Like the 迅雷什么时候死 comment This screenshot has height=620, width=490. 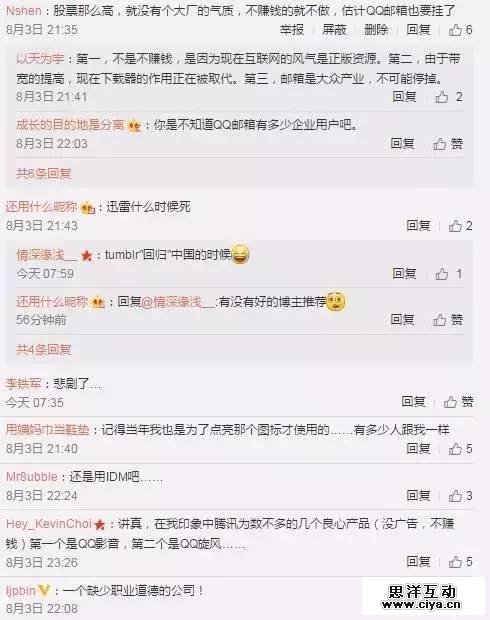[x=460, y=226]
